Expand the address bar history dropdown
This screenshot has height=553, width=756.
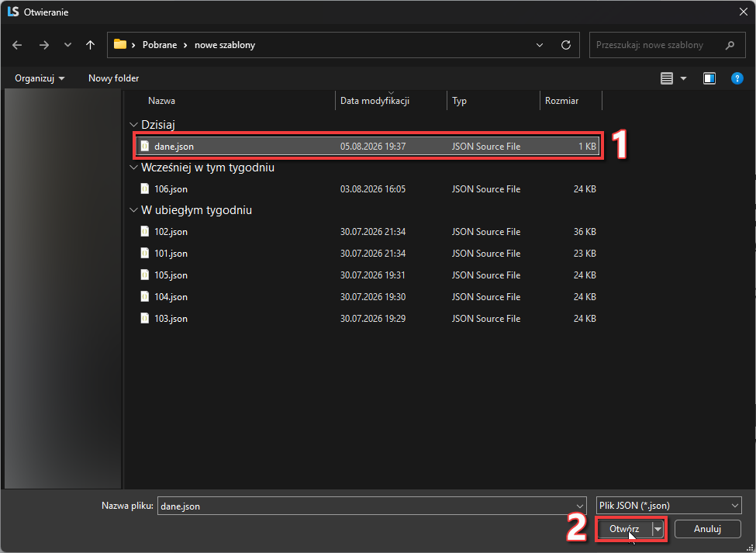[540, 45]
